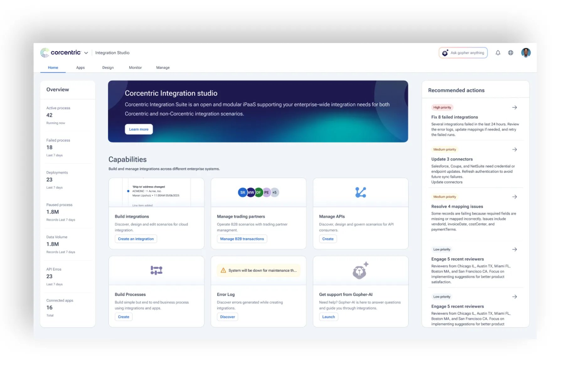570x392 pixels.
Task: Open the user profile avatar
Action: 526,53
